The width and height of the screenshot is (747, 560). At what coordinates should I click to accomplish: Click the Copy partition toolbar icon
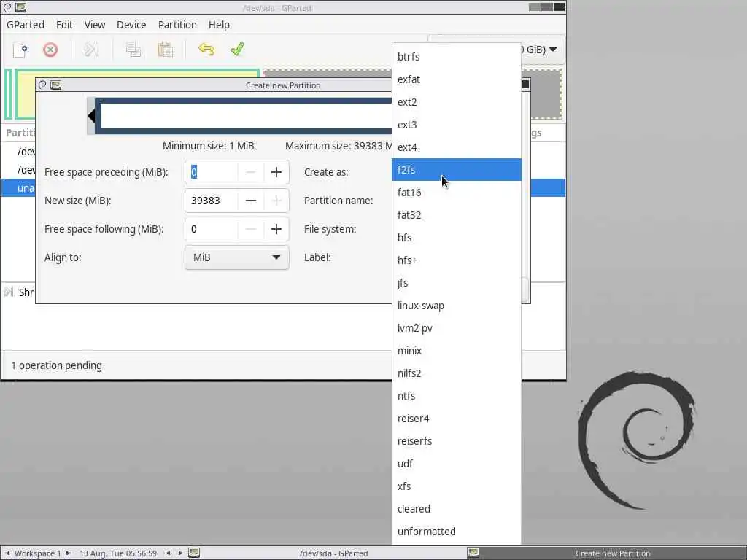click(133, 50)
